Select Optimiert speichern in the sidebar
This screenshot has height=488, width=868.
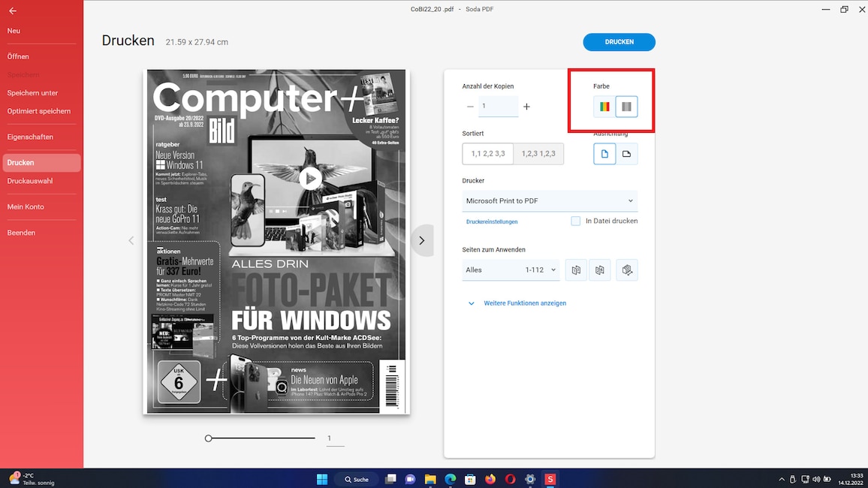[x=39, y=111]
